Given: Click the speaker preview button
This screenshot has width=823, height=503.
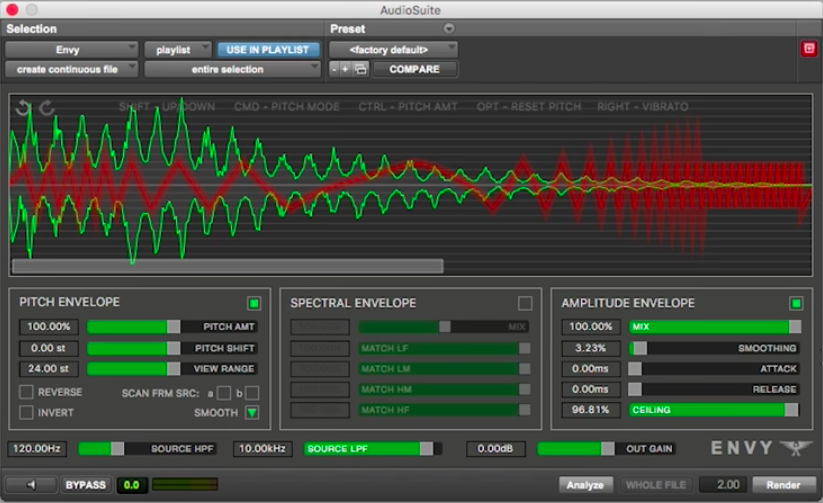Looking at the screenshot, I should 31,485.
